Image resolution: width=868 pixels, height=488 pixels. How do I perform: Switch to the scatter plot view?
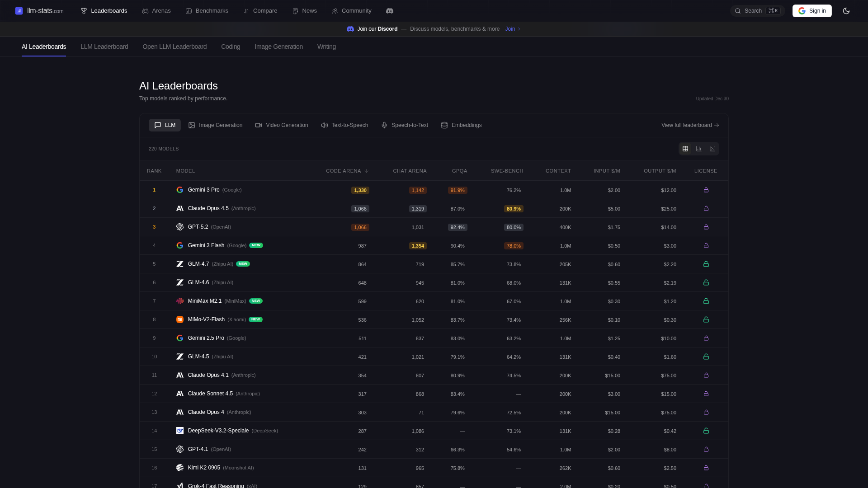[x=712, y=149]
